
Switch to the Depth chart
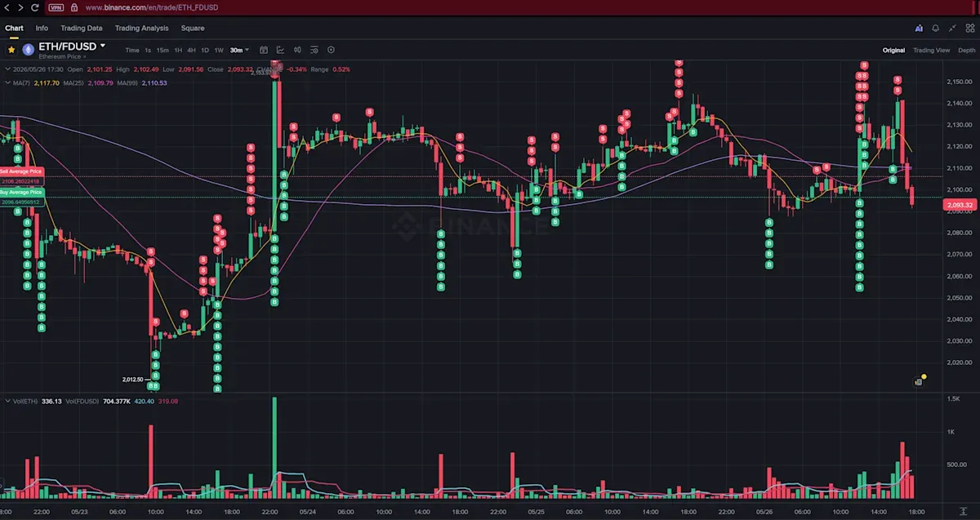click(x=966, y=50)
